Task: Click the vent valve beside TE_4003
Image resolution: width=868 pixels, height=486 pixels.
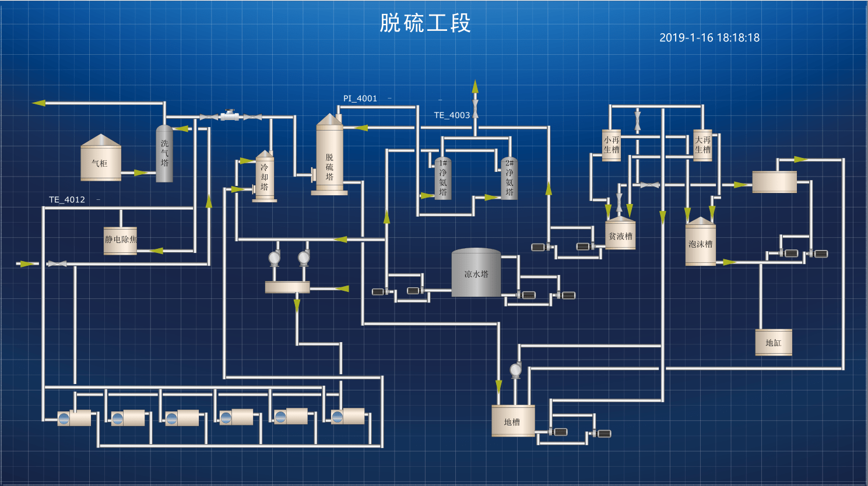Action: click(475, 109)
